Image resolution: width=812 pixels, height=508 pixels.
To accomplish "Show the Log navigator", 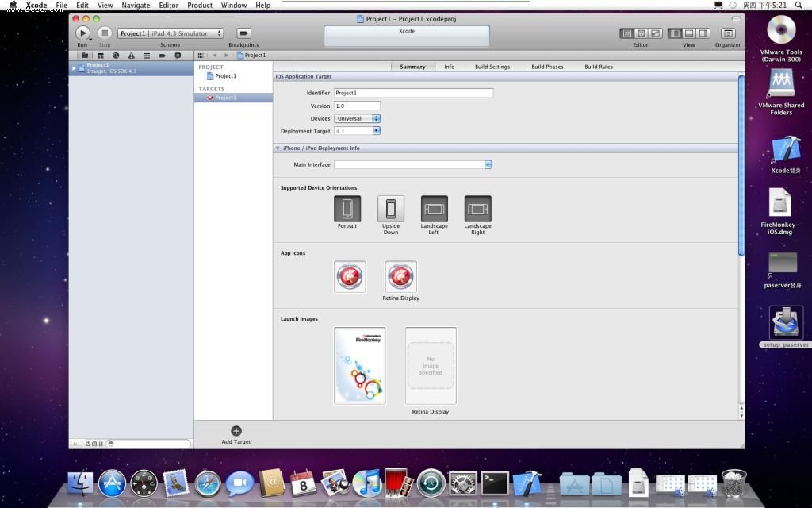I will tap(178, 56).
